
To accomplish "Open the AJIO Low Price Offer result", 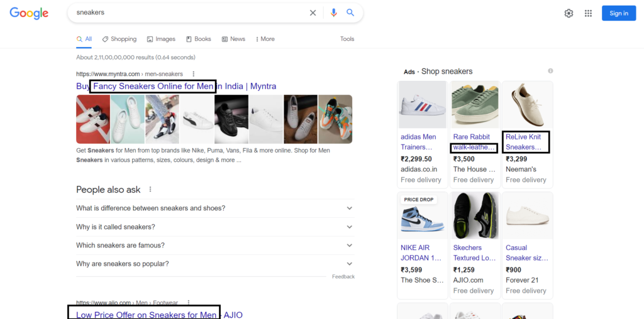I will [159, 315].
